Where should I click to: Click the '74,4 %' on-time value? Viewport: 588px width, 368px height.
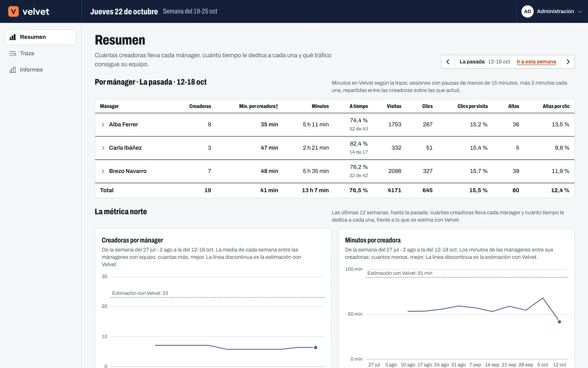pos(359,120)
